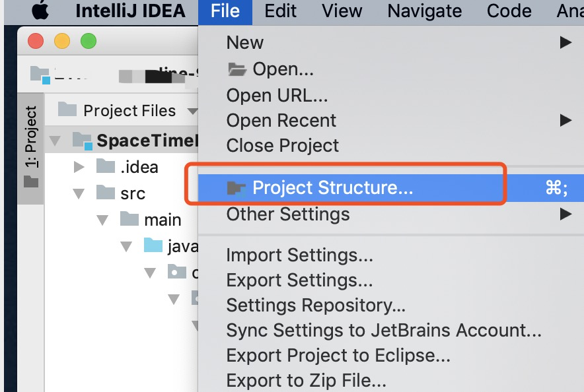Toggle the 1: Project tool window tab

[x=31, y=145]
